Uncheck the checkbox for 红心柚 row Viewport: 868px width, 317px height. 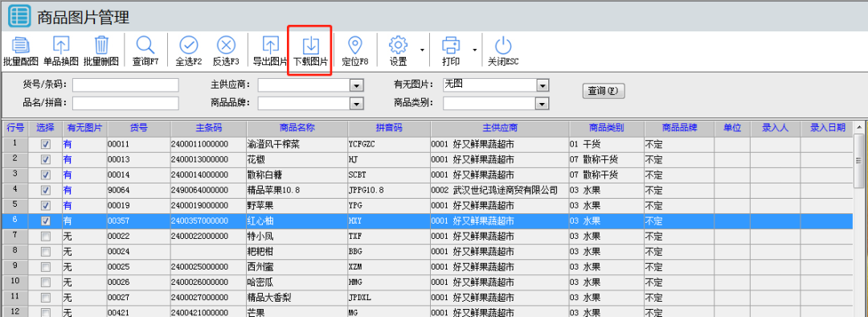click(46, 220)
